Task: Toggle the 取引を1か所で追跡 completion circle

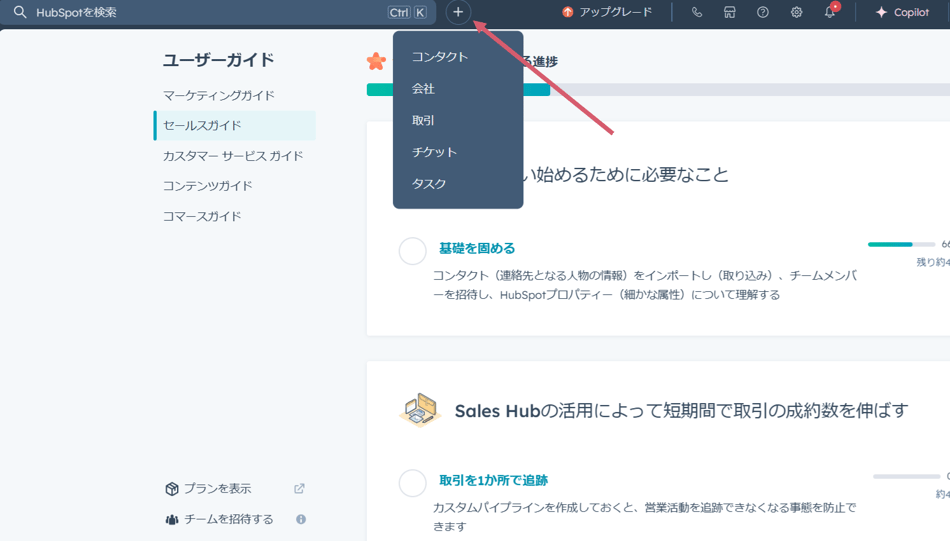Action: (413, 483)
